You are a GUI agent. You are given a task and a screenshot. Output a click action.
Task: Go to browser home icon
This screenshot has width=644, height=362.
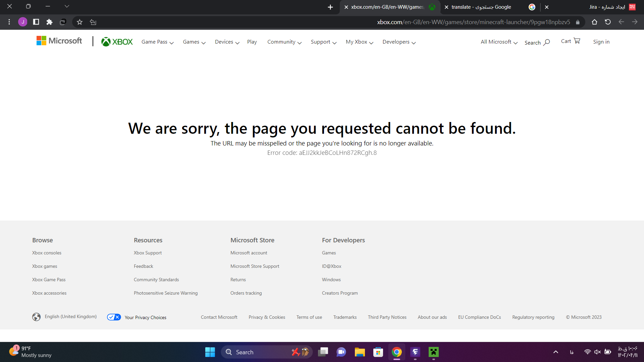click(594, 22)
